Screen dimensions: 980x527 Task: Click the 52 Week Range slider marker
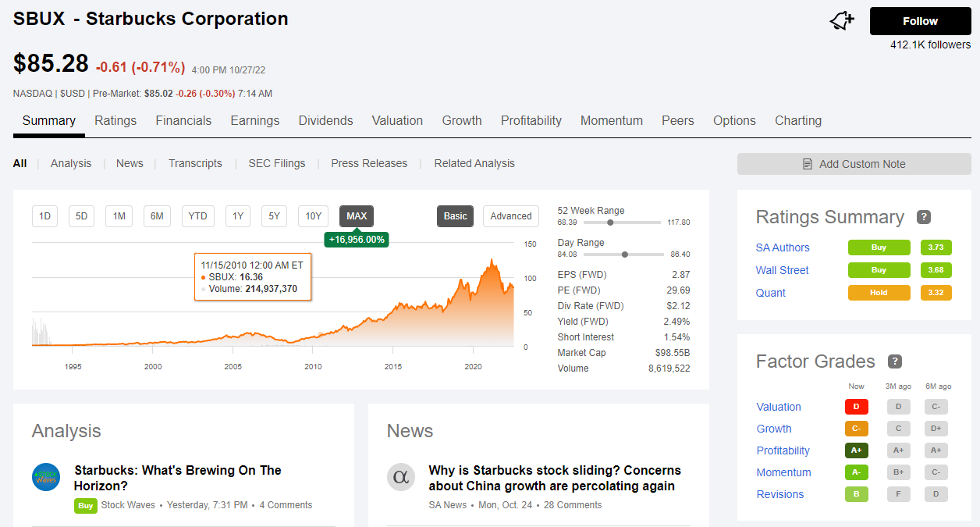610,223
